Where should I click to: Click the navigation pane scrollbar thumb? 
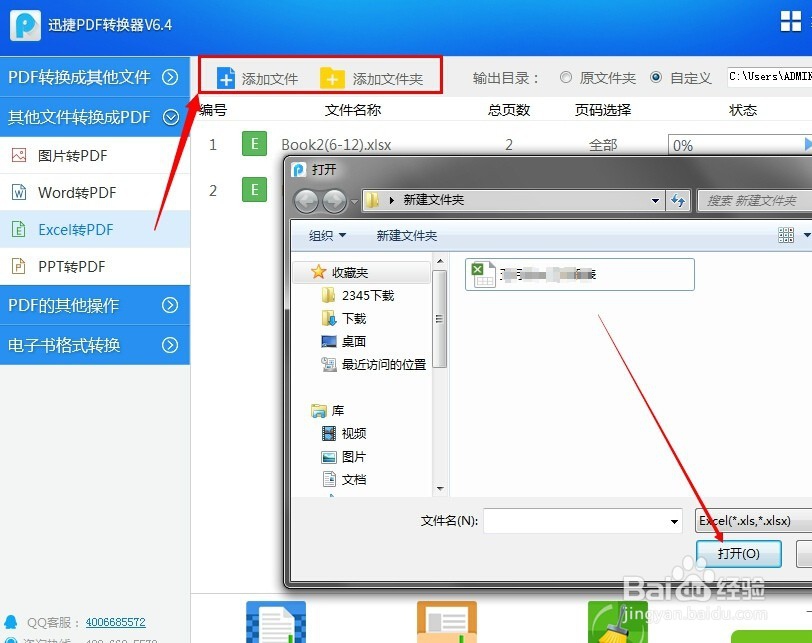click(440, 318)
